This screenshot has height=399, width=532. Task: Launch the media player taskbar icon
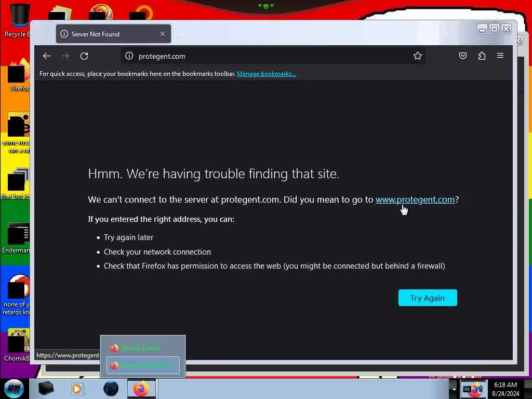pos(77,389)
